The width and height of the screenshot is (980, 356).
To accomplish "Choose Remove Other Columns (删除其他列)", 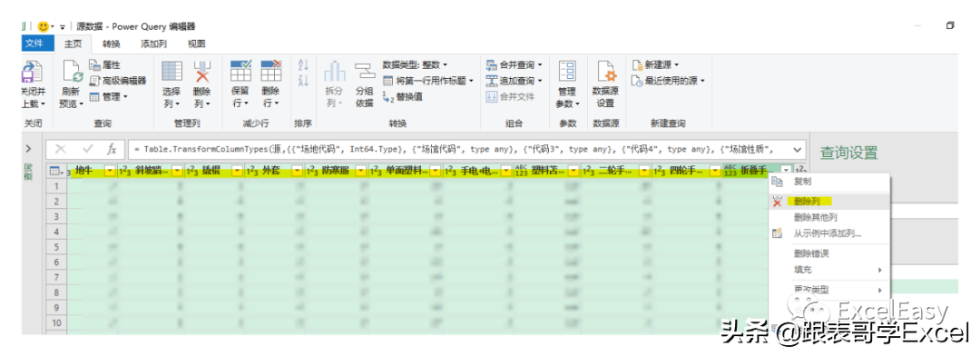I will pyautogui.click(x=828, y=218).
